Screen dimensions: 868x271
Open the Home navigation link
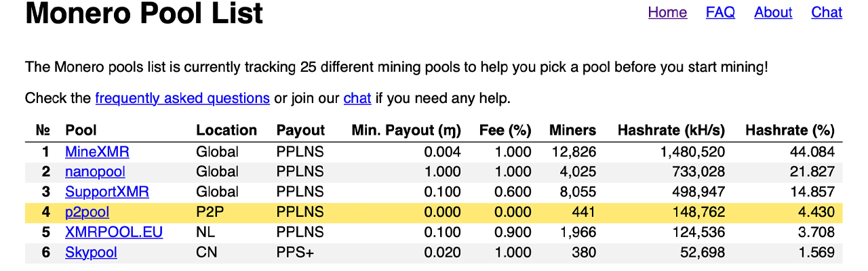667,12
